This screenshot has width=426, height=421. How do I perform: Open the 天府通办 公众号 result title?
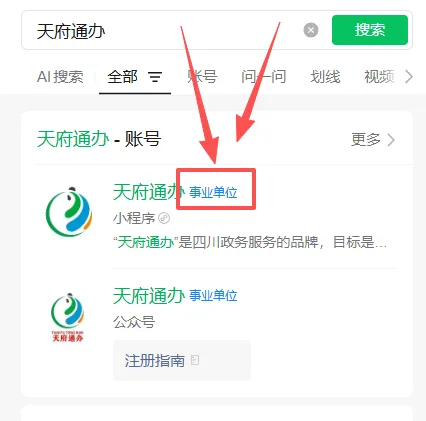coord(149,295)
